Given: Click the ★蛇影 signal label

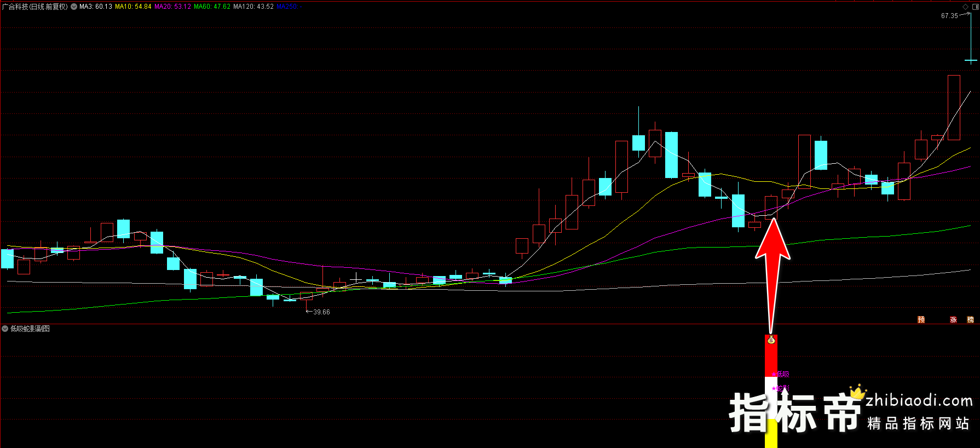Looking at the screenshot, I should click(780, 388).
